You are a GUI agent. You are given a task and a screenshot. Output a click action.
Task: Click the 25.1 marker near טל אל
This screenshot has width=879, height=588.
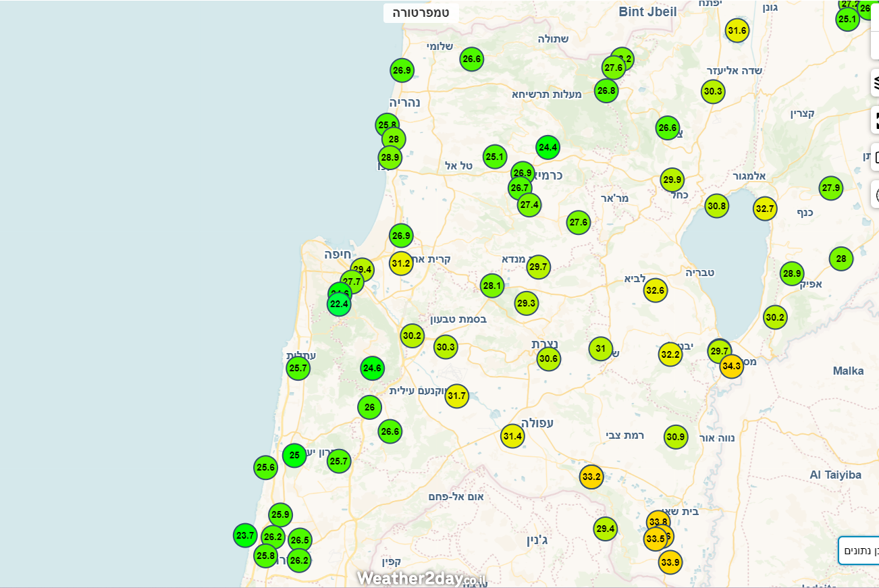[495, 157]
